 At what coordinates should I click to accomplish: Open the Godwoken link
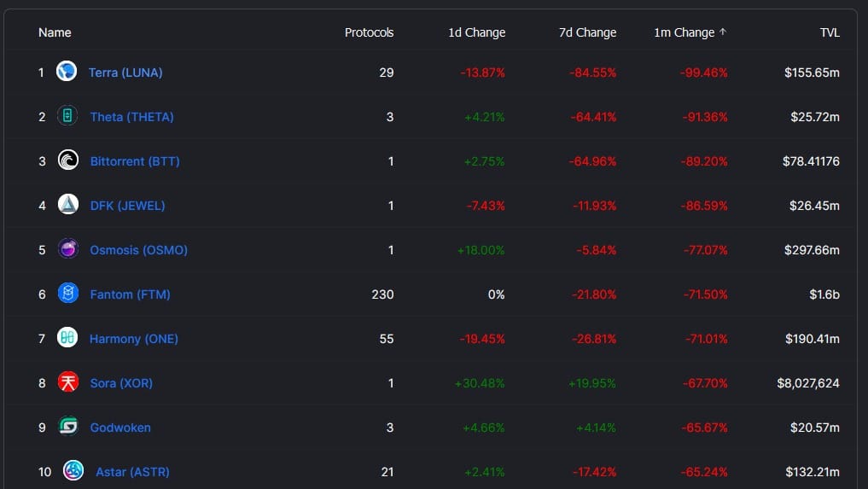[120, 428]
